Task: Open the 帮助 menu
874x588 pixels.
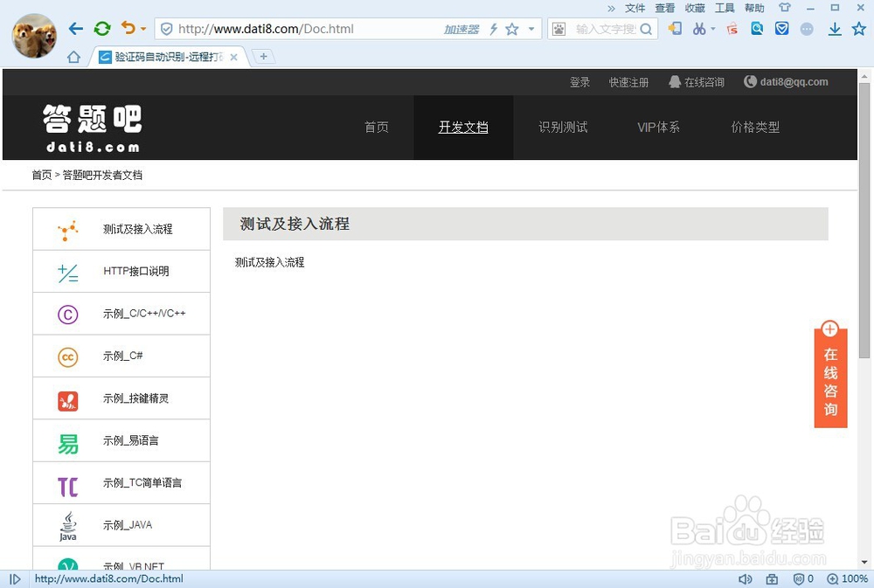Action: (754, 8)
